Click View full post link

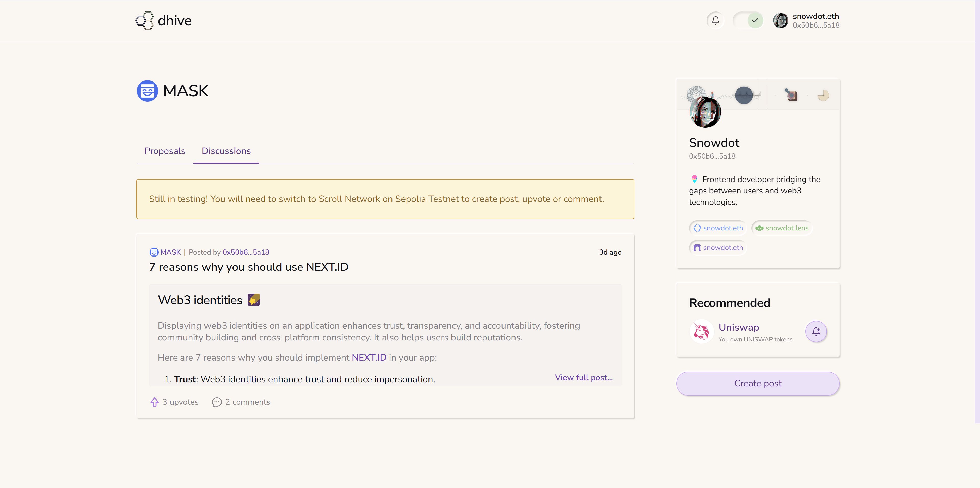pyautogui.click(x=584, y=377)
